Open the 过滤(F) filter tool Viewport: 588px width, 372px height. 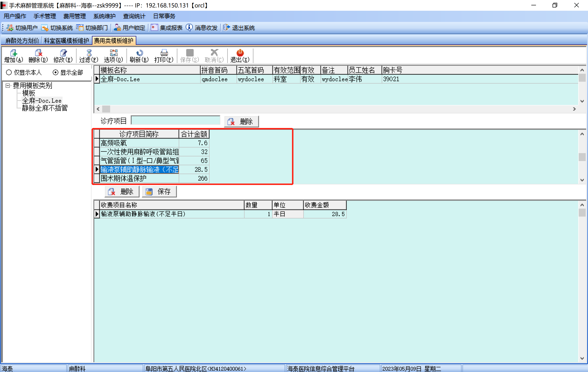[89, 53]
